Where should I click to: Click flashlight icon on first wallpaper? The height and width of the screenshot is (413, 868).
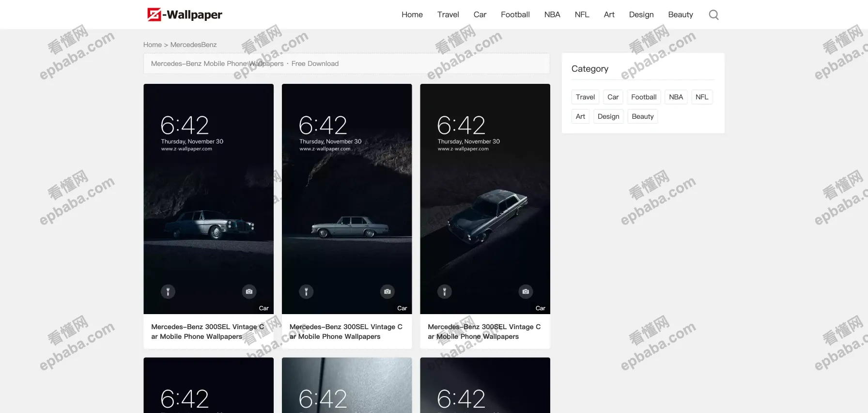coord(168,291)
